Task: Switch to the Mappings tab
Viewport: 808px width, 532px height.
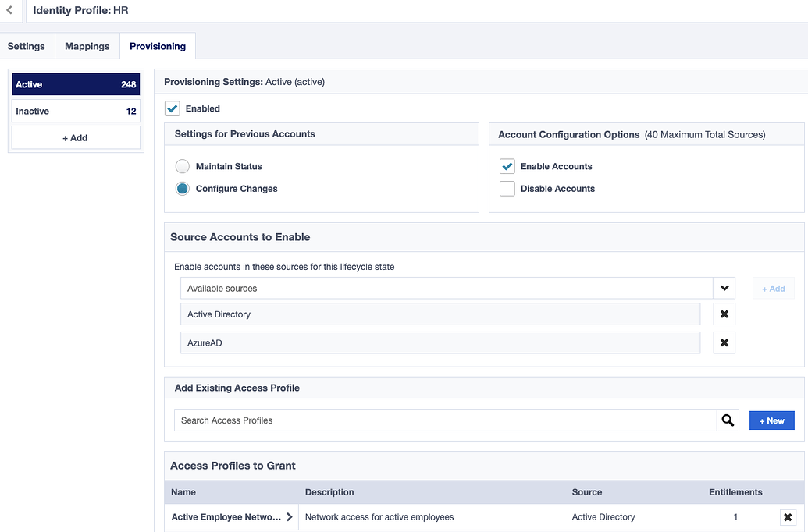Action: 87,46
